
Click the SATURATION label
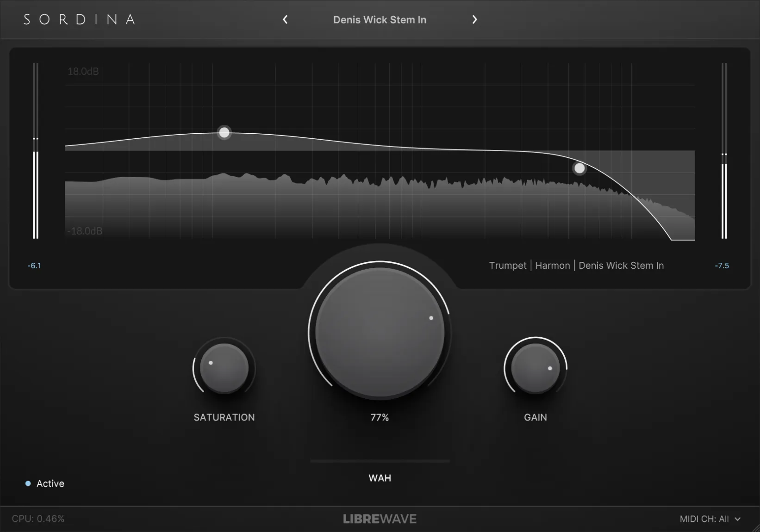click(x=224, y=417)
